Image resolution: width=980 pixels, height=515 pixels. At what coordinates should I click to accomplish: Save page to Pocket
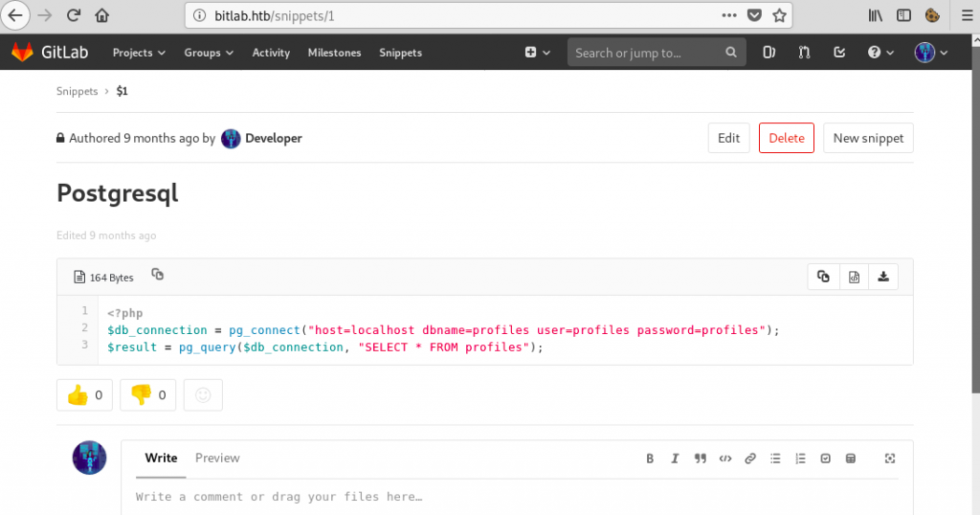pos(754,15)
